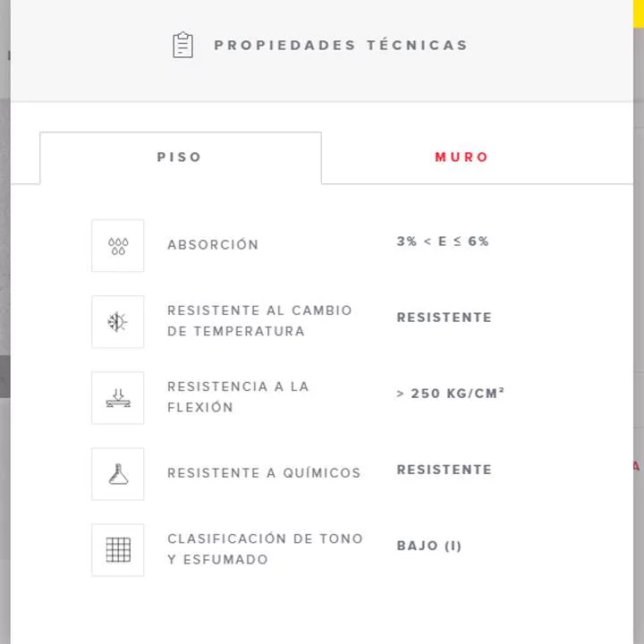Click the 3% < E ≤ 6% absorption value

[443, 241]
